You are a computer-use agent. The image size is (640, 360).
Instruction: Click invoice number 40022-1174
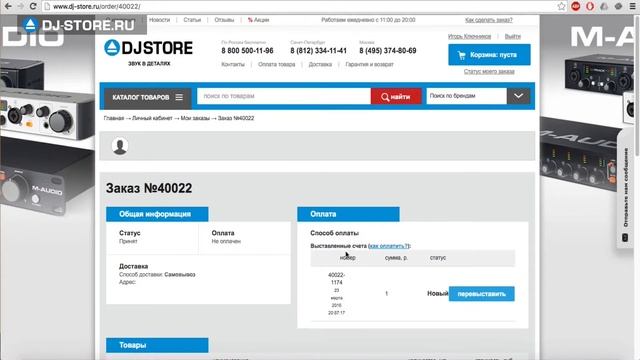(336, 279)
